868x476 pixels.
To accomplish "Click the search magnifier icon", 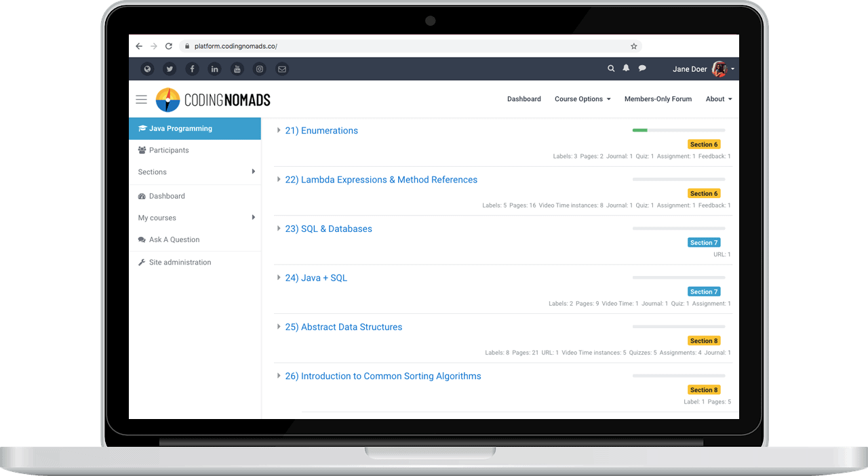I will pos(611,68).
